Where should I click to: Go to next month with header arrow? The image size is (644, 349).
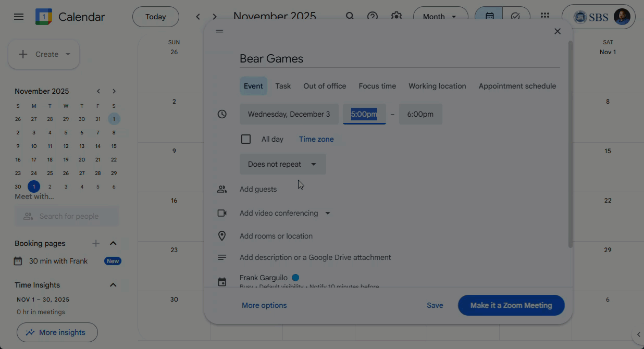pos(215,17)
